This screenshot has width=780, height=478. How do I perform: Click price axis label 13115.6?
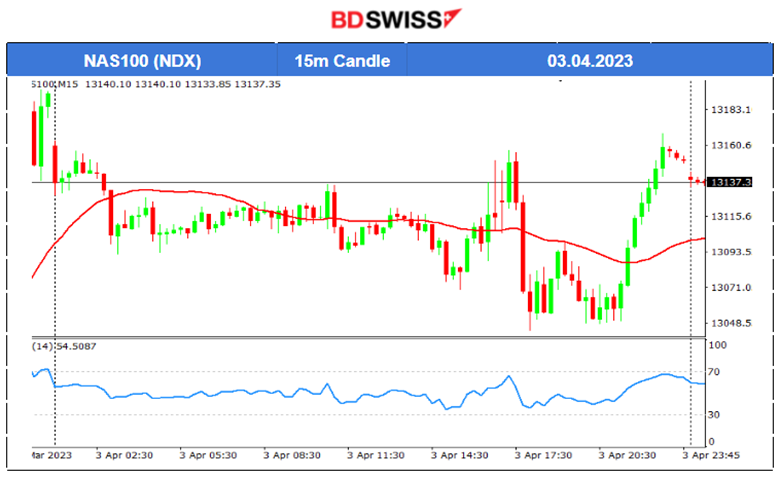tap(731, 217)
